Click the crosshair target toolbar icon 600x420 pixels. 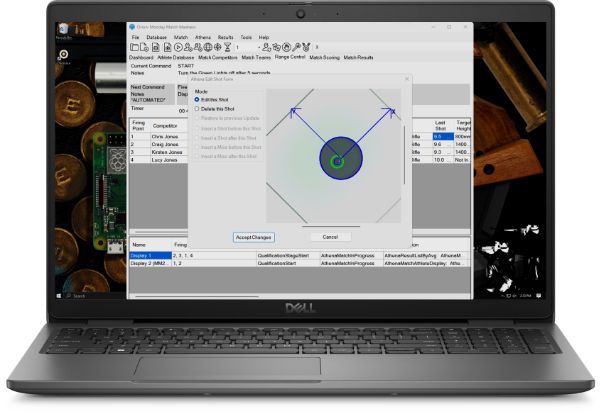click(x=218, y=47)
